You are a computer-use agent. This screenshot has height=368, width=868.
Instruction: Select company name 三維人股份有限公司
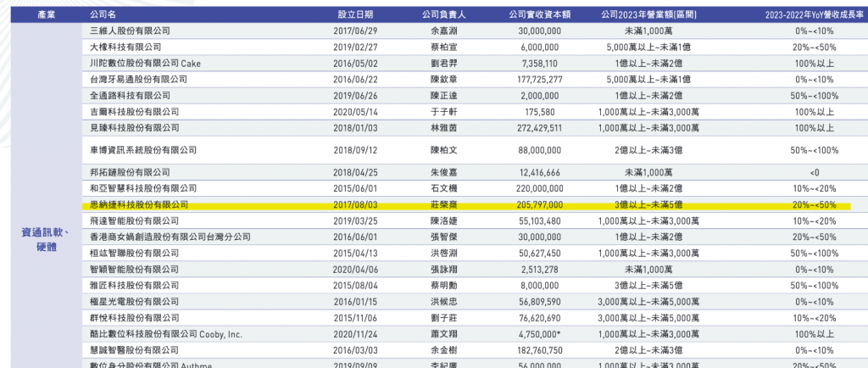coord(130,31)
